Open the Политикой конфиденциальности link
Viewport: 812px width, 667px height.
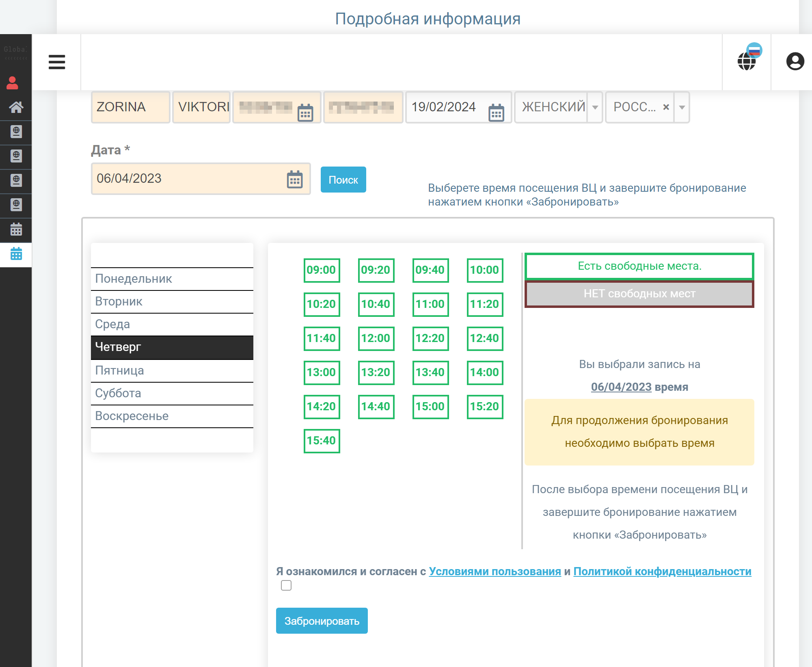coord(662,572)
